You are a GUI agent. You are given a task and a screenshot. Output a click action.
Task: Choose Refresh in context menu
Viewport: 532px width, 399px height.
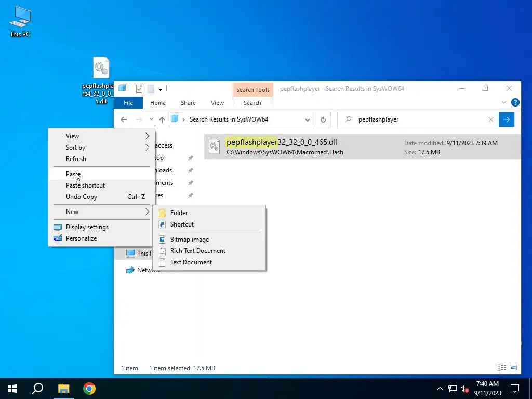[x=101, y=159]
